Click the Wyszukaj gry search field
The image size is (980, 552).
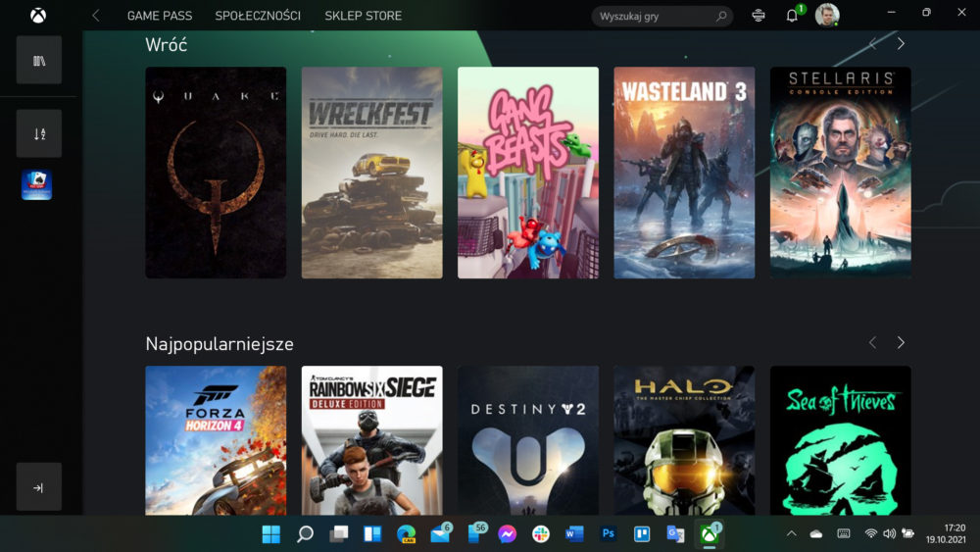pos(661,17)
